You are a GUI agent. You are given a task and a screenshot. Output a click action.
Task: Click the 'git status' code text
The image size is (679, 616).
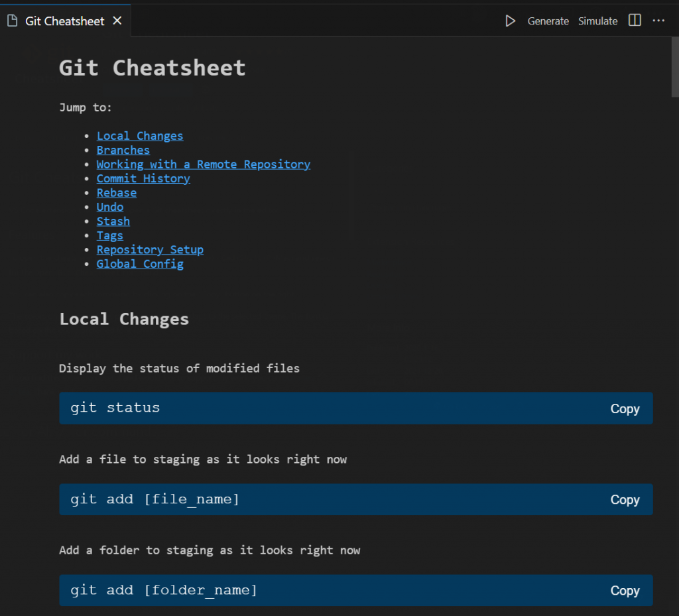pos(115,408)
